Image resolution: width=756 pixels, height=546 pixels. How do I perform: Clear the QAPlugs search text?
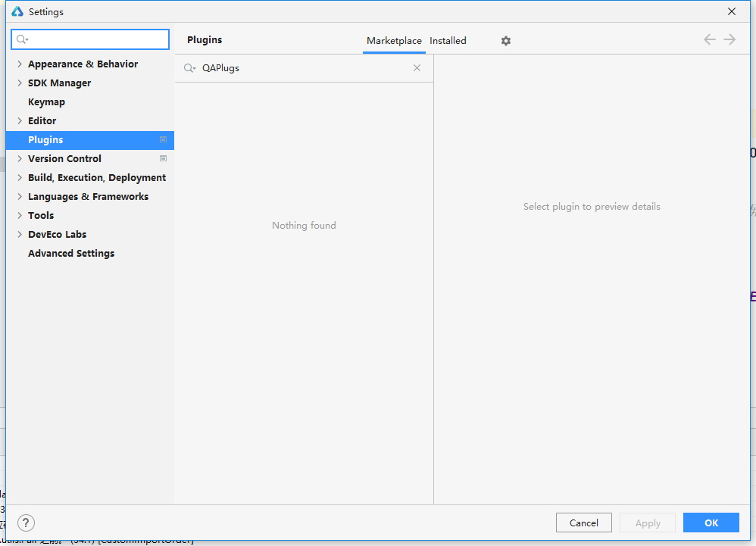[x=417, y=68]
